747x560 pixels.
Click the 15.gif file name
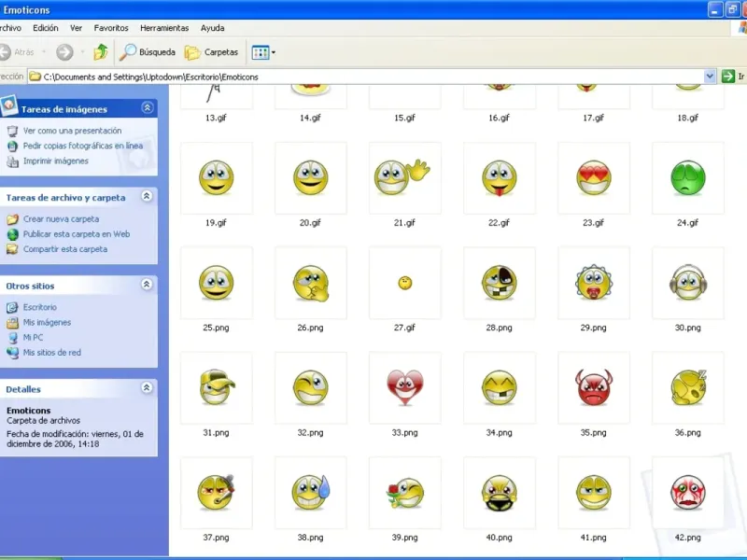pyautogui.click(x=404, y=118)
